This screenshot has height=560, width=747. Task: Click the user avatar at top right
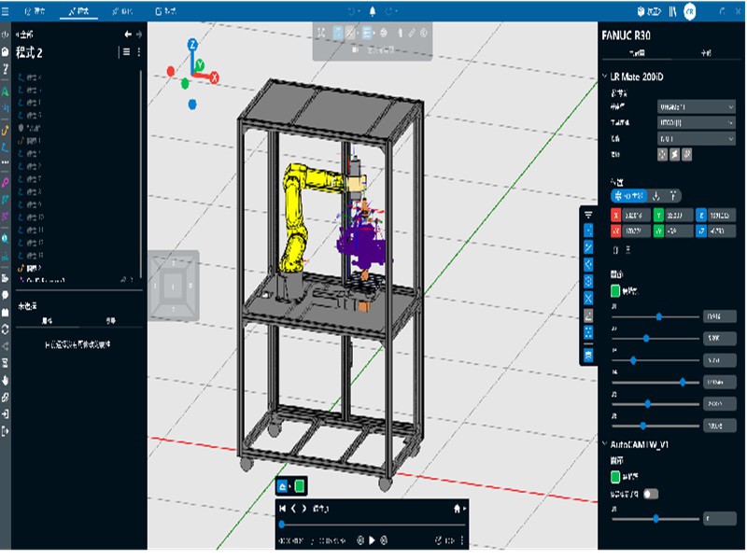pos(690,11)
